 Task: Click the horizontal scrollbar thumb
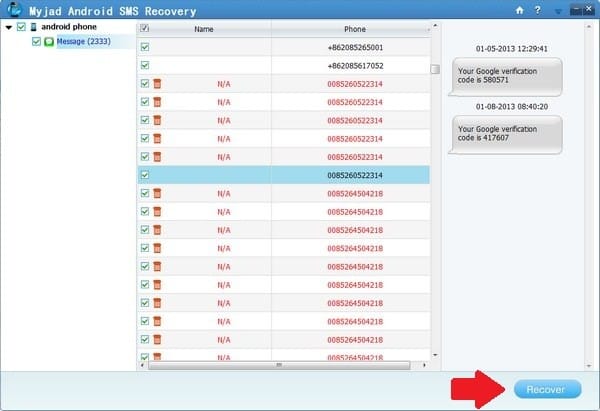click(x=279, y=365)
